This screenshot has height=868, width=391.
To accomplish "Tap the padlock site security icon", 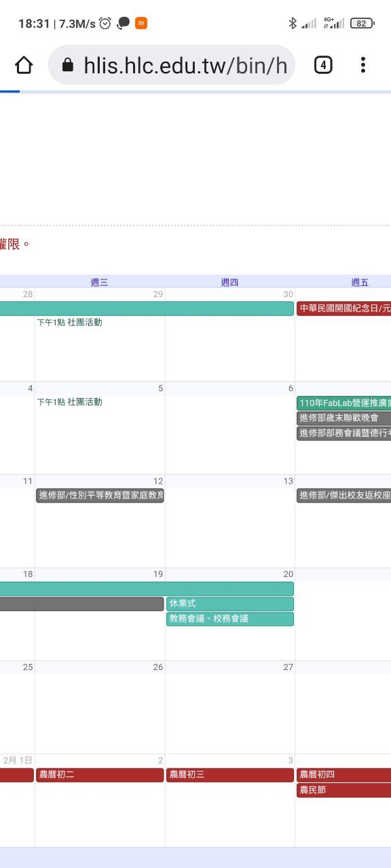I will (x=67, y=65).
